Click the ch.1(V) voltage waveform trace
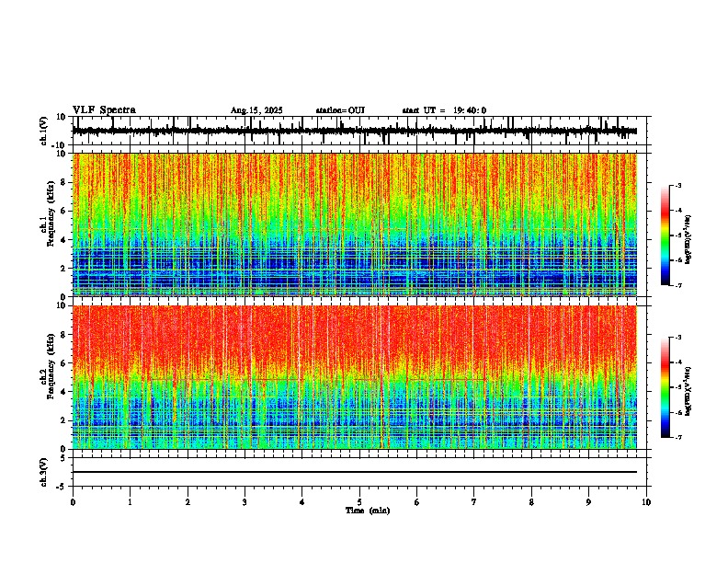Viewport: 728px width, 563px height. (354, 131)
